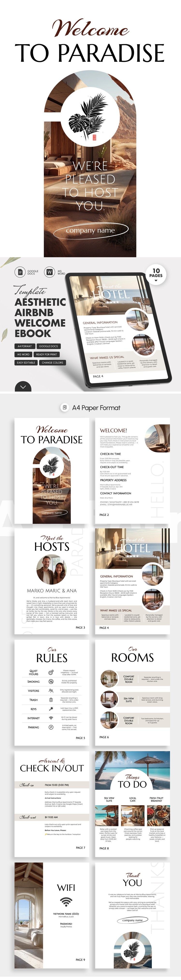This screenshot has width=181, height=980.
Task: Click the 'AESTHETIC AIRBNB WELCOME EBOOK' title
Action: (40, 318)
